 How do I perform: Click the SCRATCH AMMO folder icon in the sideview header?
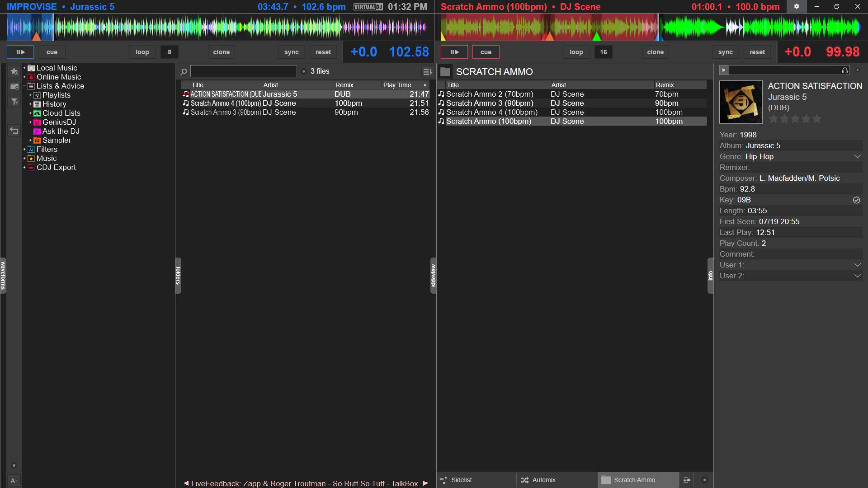[445, 71]
